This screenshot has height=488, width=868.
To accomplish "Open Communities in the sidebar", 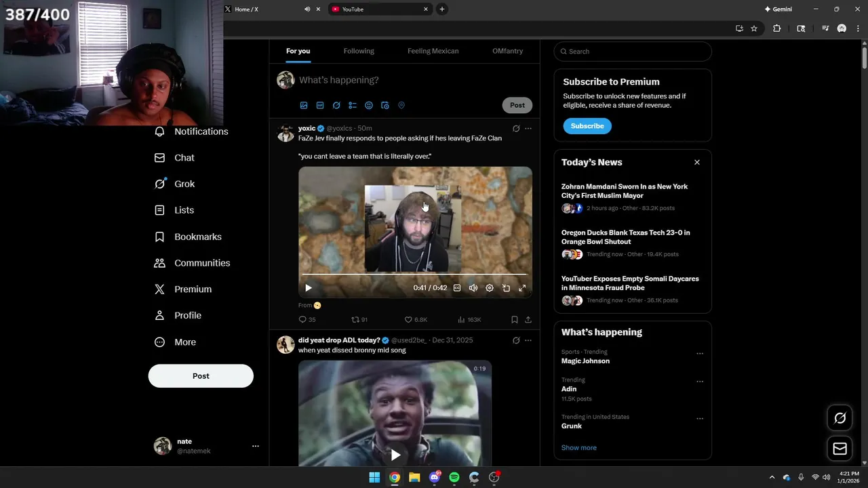I will click(x=193, y=263).
